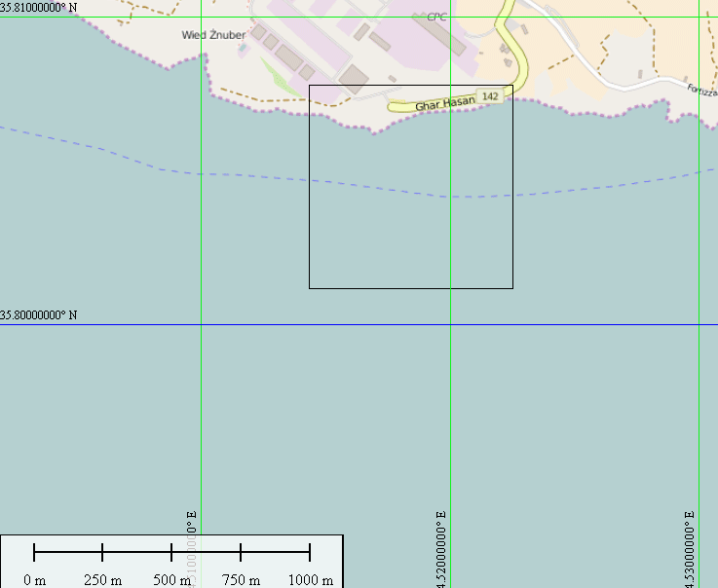Click the blue dashed line in the sea
This screenshot has height=588, width=718.
(292, 181)
